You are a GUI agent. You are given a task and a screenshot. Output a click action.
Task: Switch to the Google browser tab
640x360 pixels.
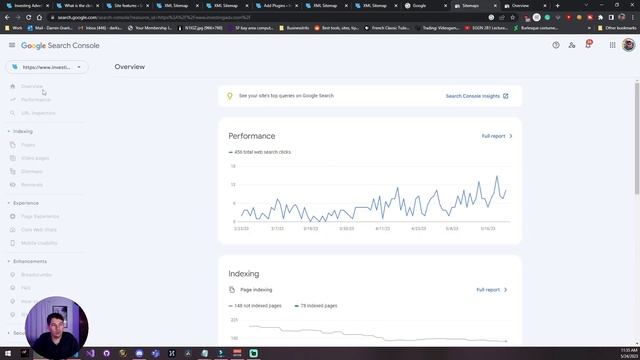(424, 6)
